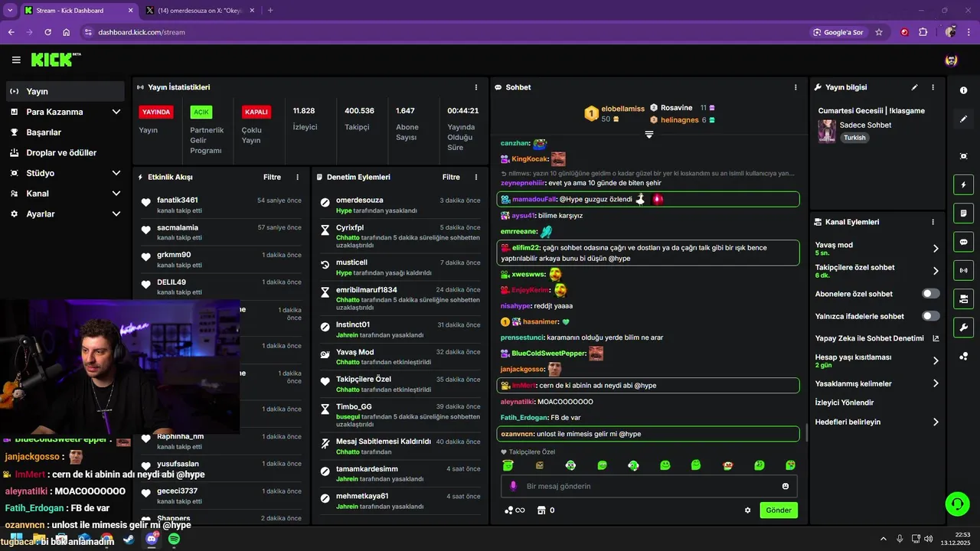Open Kanal Eylemleri three-dot menu
Screen dimensions: 980x551
tap(933, 222)
